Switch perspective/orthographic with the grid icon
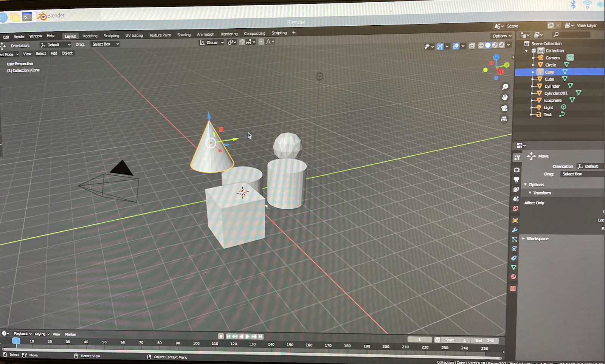 [x=504, y=119]
